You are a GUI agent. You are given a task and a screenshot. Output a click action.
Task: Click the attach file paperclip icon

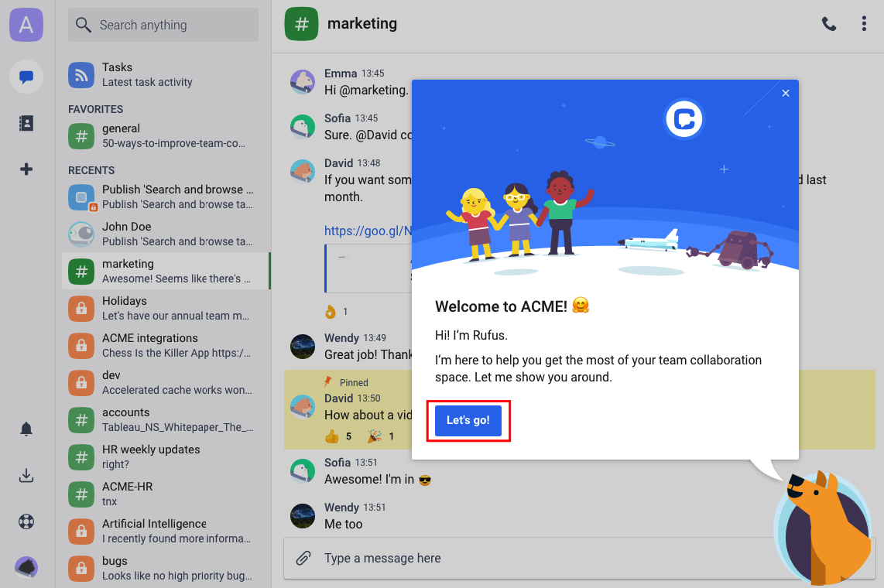click(x=303, y=558)
